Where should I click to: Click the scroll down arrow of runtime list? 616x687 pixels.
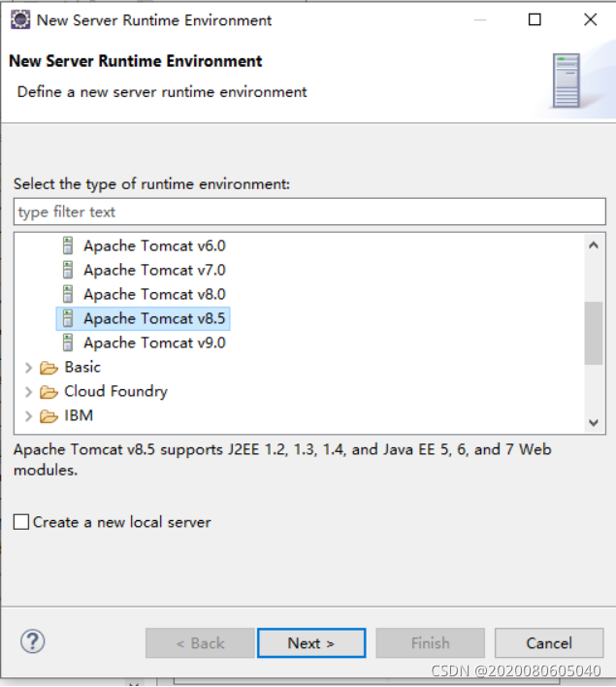pyautogui.click(x=594, y=422)
